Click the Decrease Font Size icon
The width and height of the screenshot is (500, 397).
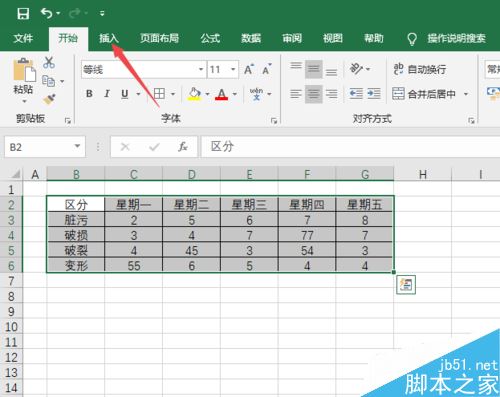(267, 69)
